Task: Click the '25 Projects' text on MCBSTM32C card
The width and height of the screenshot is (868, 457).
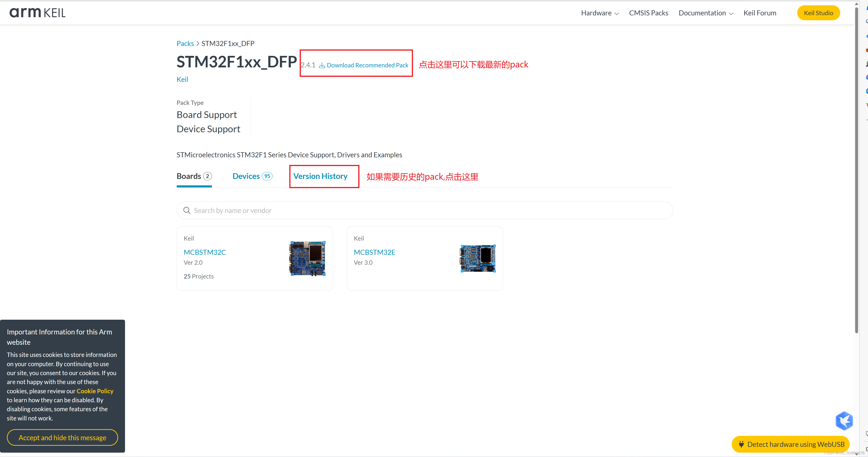Action: (199, 276)
